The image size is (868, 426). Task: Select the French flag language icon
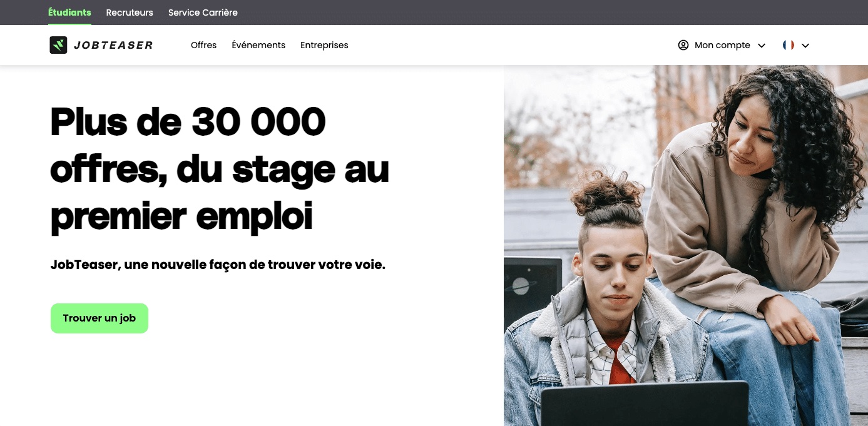[789, 45]
